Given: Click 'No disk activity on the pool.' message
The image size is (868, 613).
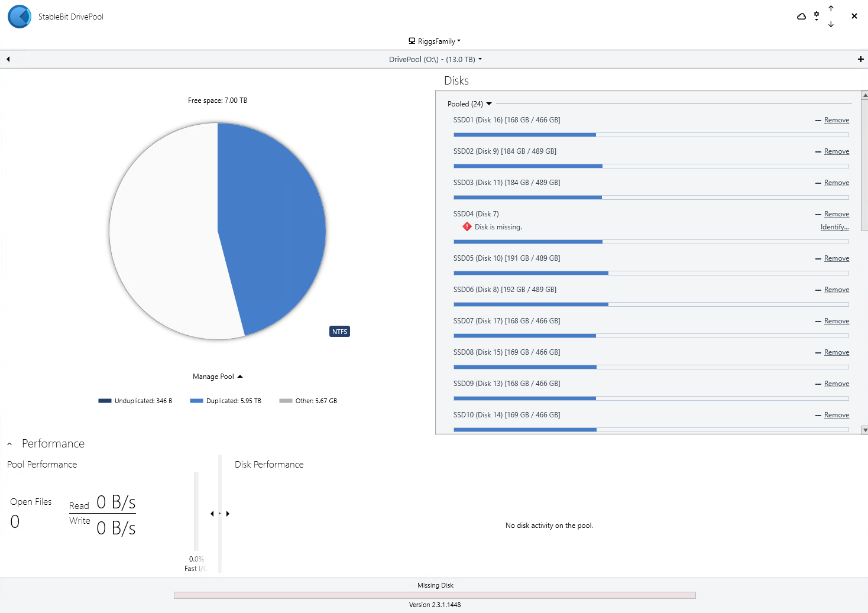Looking at the screenshot, I should [549, 526].
